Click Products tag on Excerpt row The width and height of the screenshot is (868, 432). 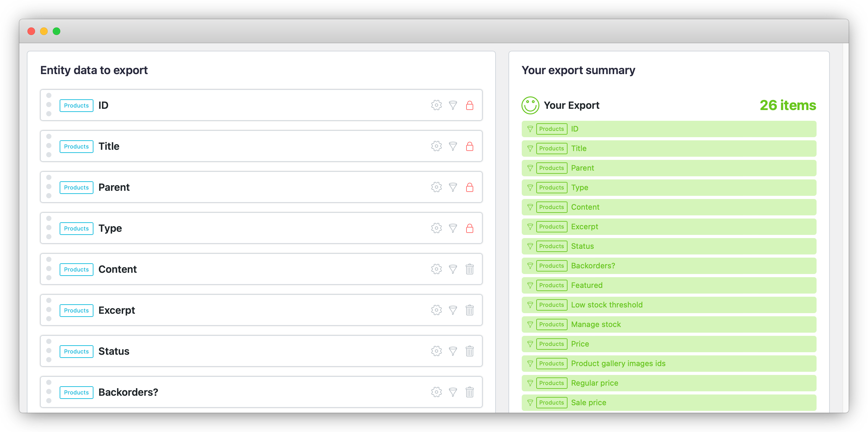click(x=76, y=311)
